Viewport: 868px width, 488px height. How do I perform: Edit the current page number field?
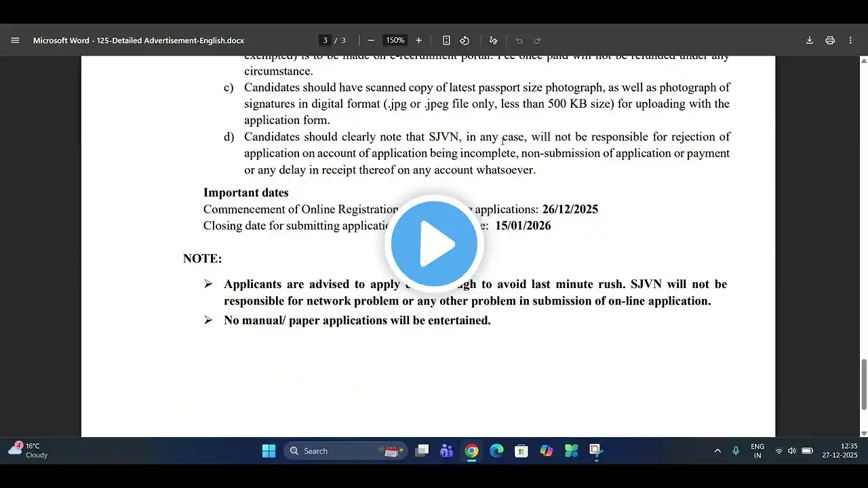tap(325, 41)
